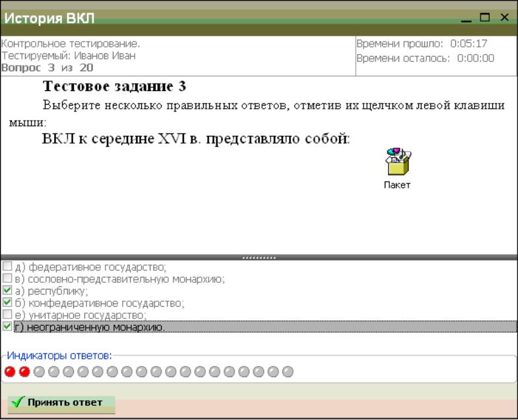
Task: Uncheck the республику answer
Action: point(7,291)
